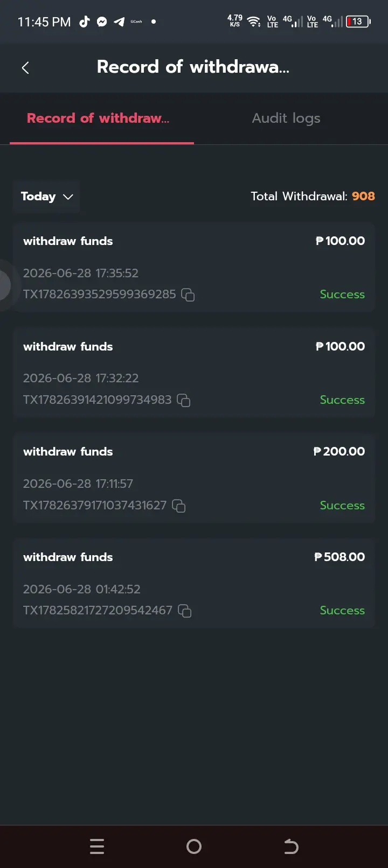Viewport: 388px width, 868px height.
Task: Tap the TikTok notification icon in status bar
Action: (84, 22)
